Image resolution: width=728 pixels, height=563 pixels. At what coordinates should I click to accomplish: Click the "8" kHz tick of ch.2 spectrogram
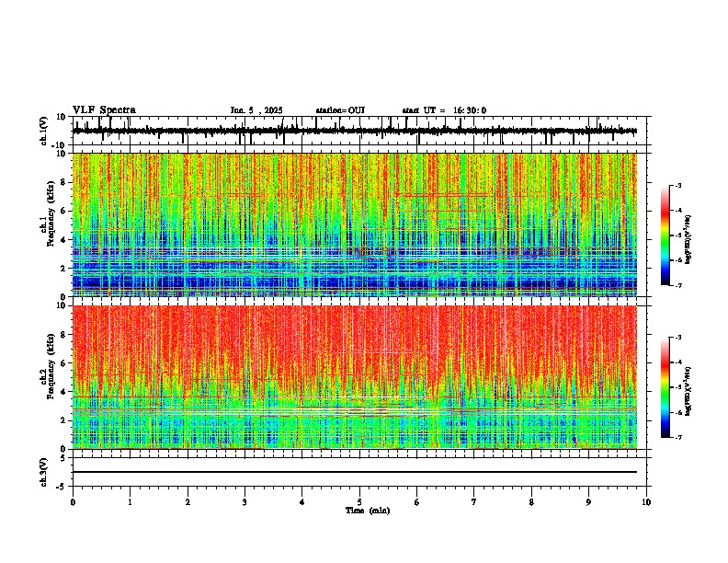pos(63,335)
